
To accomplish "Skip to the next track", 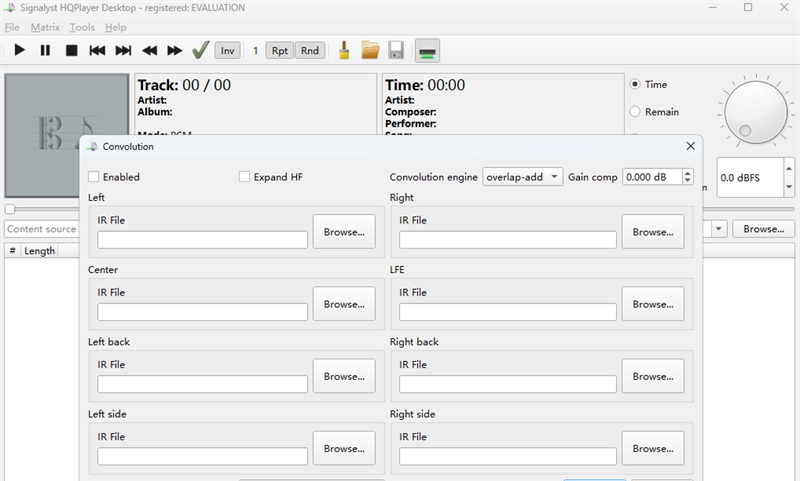I will point(123,50).
